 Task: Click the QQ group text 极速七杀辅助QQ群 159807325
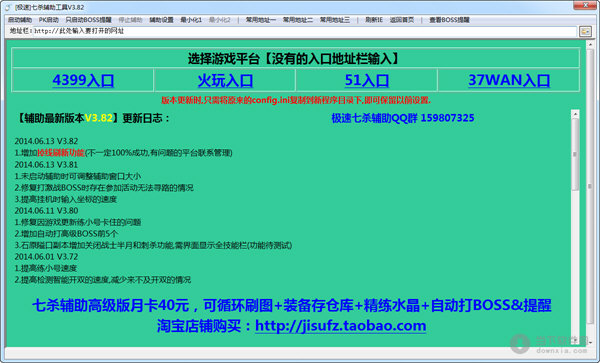403,118
